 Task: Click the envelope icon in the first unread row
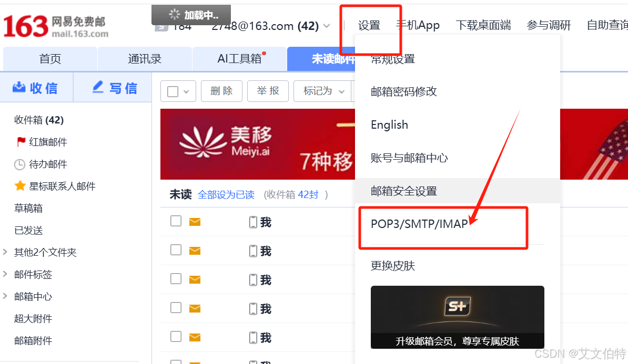[x=195, y=222]
